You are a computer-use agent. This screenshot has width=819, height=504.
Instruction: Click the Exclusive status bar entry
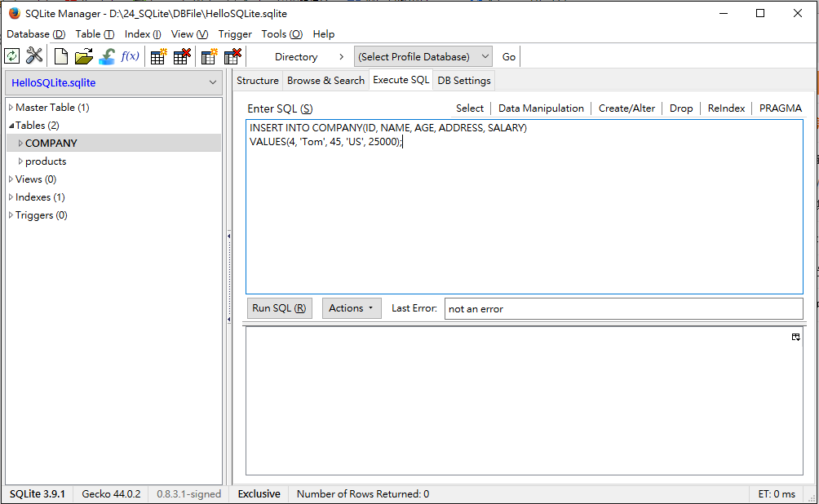pos(259,494)
